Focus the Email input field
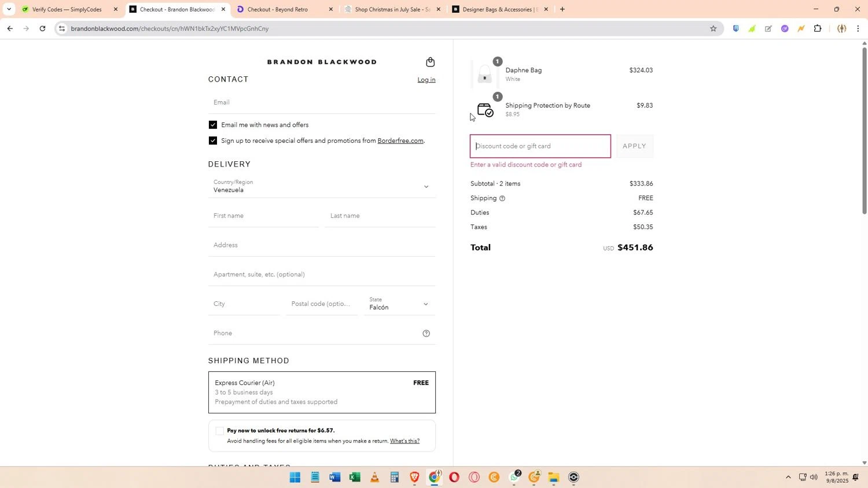868x488 pixels. click(x=322, y=102)
